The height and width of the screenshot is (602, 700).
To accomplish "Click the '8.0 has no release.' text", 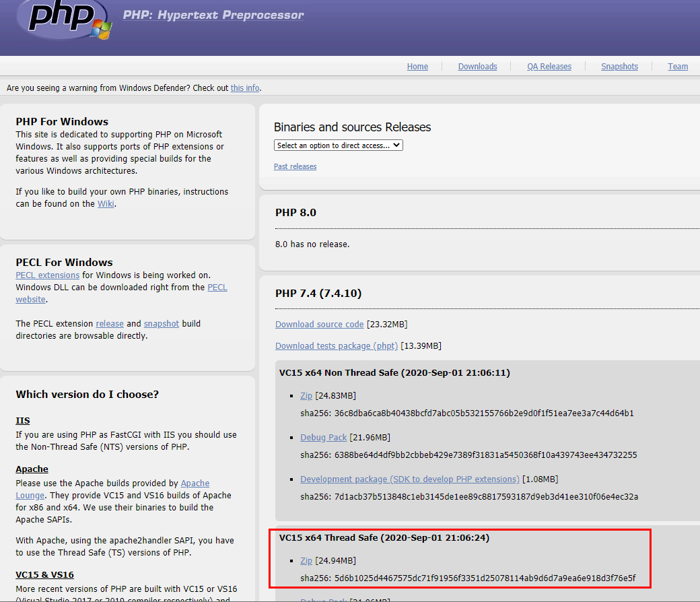I will pos(312,244).
